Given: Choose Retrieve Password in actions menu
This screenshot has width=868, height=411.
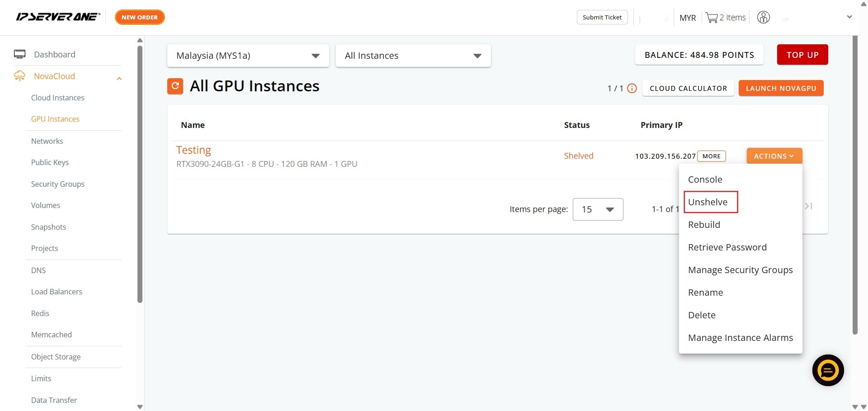Looking at the screenshot, I should [x=727, y=247].
